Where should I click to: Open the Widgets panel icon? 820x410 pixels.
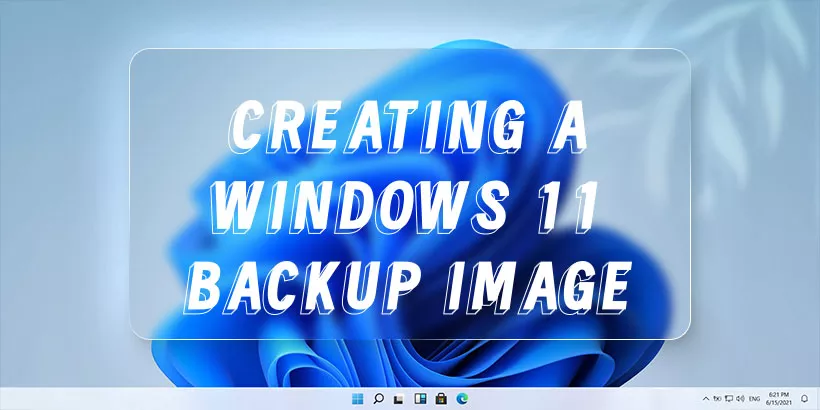(x=420, y=399)
